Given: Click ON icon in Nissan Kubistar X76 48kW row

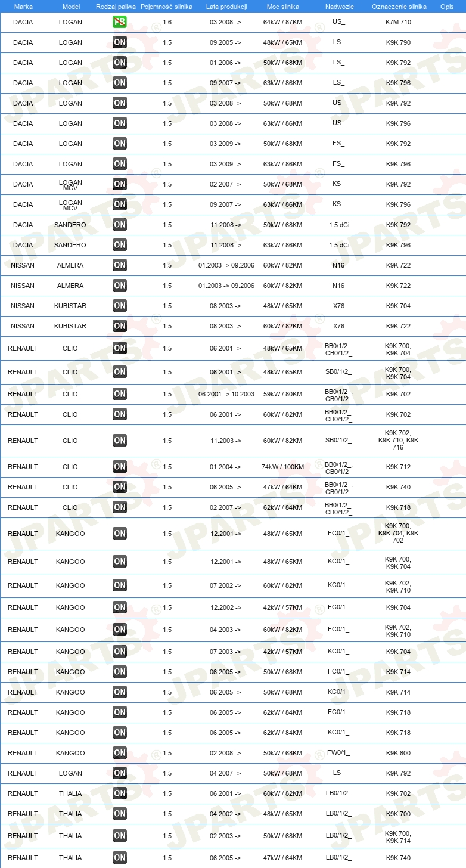Looking at the screenshot, I should [120, 306].
